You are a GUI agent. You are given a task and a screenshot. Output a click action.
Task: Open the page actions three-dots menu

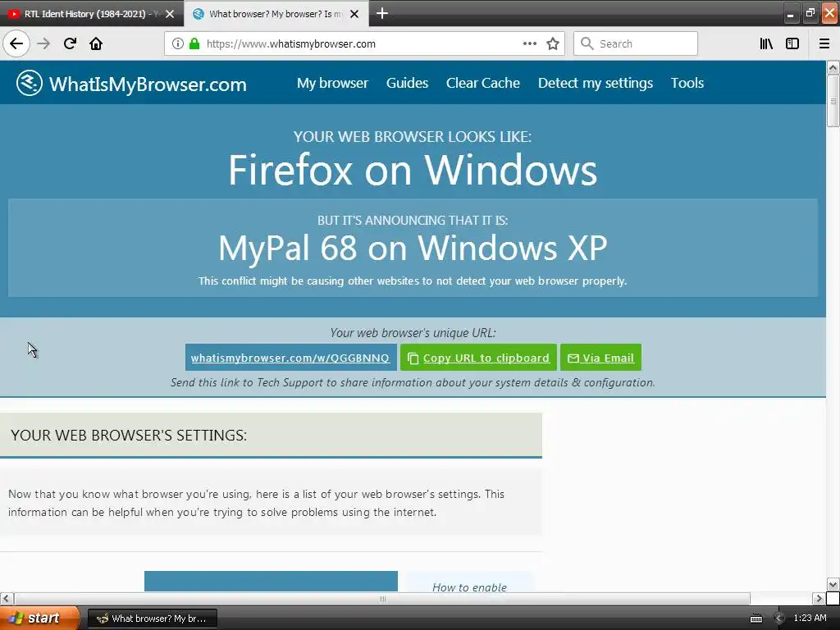(x=530, y=43)
